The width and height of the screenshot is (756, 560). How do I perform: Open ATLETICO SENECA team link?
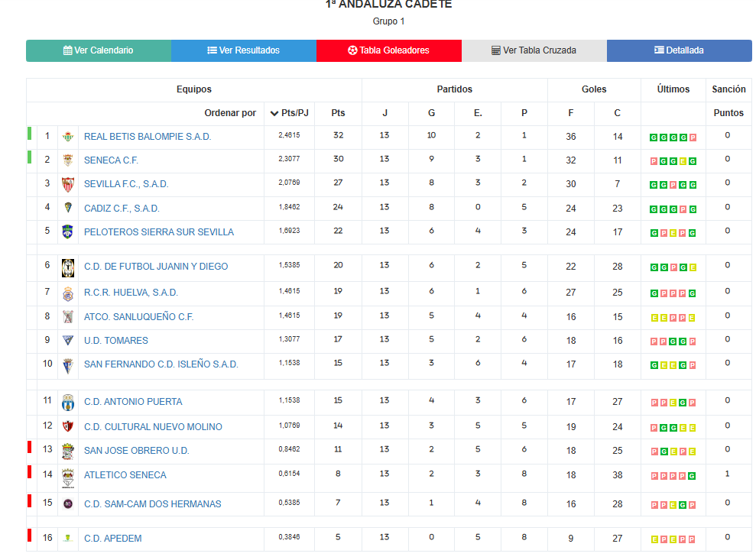point(125,475)
